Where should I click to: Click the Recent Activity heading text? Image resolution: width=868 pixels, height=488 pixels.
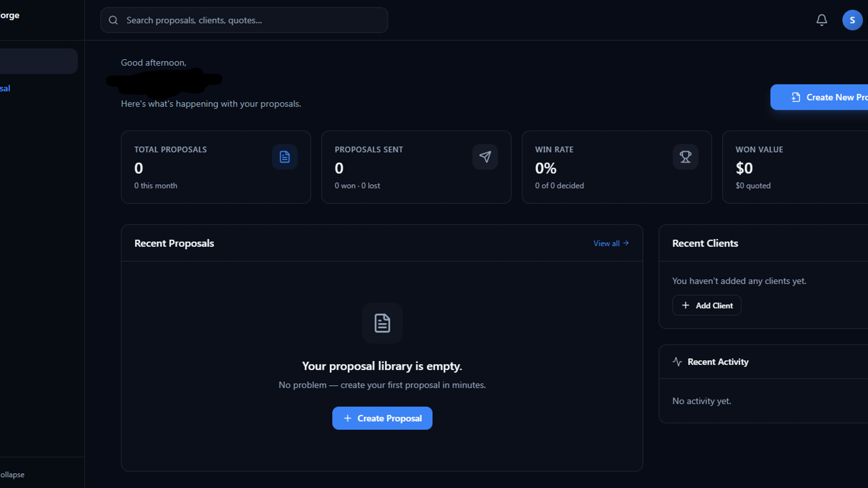[718, 362]
